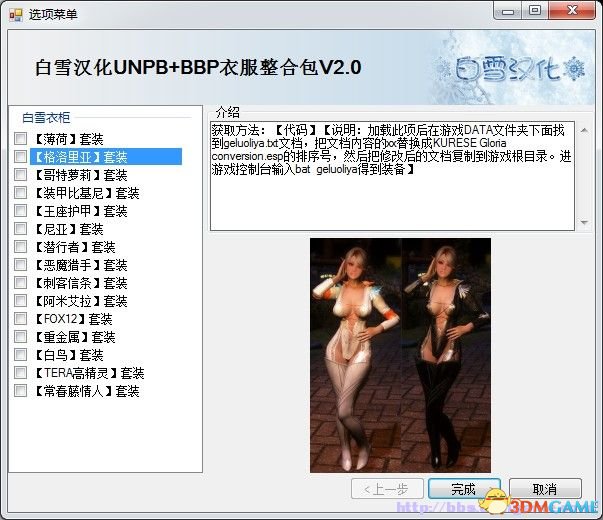Select the 【装甲比基尼】套装 list entry
The height and width of the screenshot is (520, 603).
coord(87,193)
